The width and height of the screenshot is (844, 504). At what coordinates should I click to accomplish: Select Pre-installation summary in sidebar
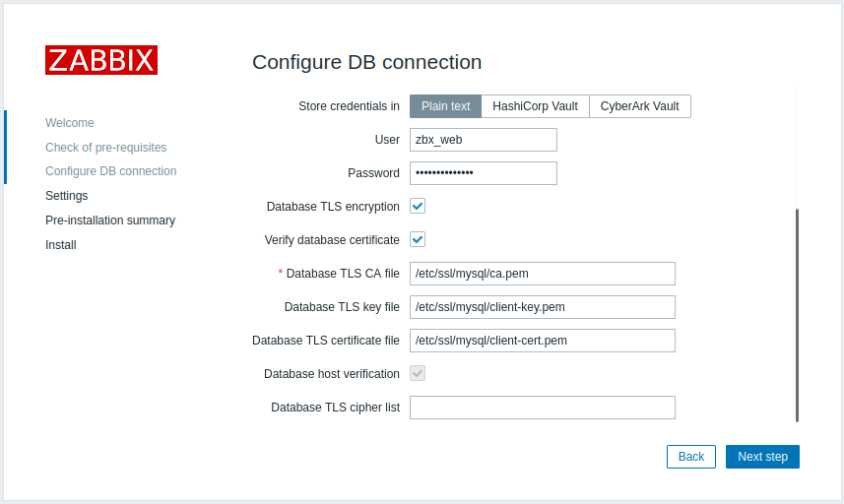(x=110, y=220)
